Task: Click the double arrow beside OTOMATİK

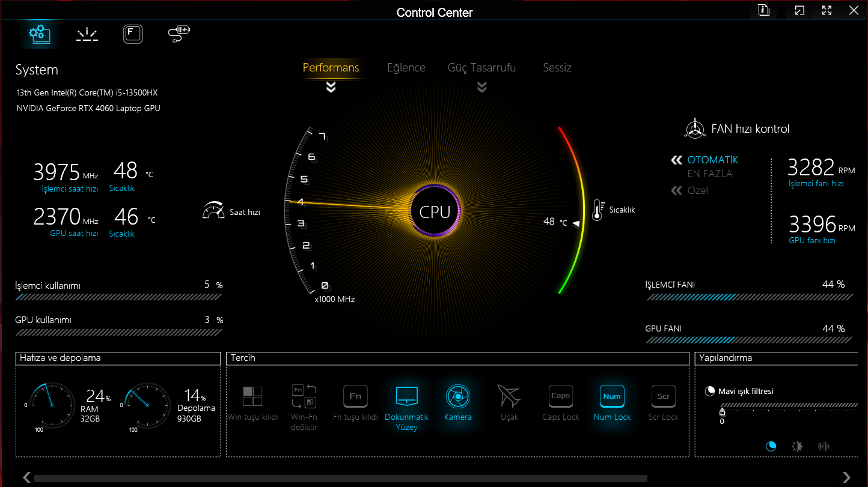Action: pos(677,160)
